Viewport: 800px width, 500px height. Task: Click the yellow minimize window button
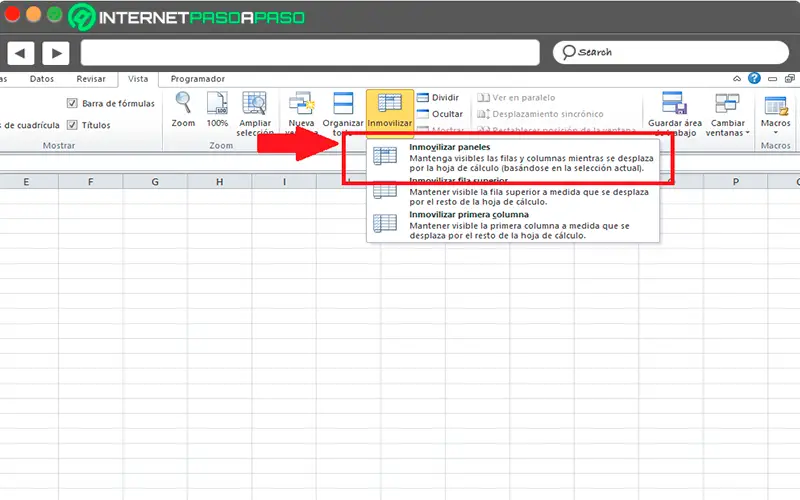tap(34, 14)
